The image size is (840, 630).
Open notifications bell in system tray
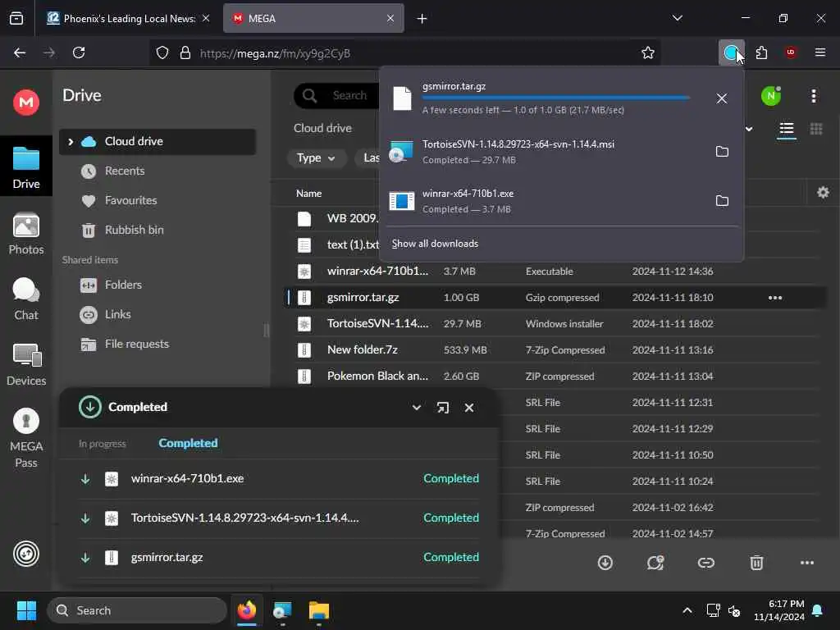pos(818,610)
